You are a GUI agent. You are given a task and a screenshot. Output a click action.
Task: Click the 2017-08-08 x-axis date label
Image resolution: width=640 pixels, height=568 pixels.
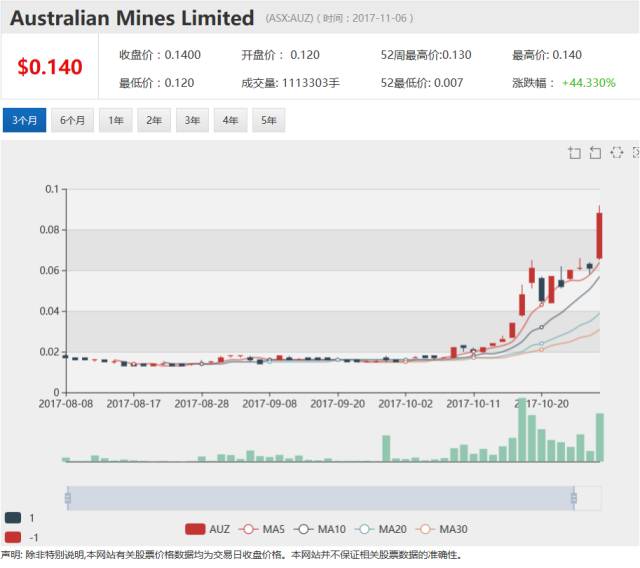click(66, 404)
